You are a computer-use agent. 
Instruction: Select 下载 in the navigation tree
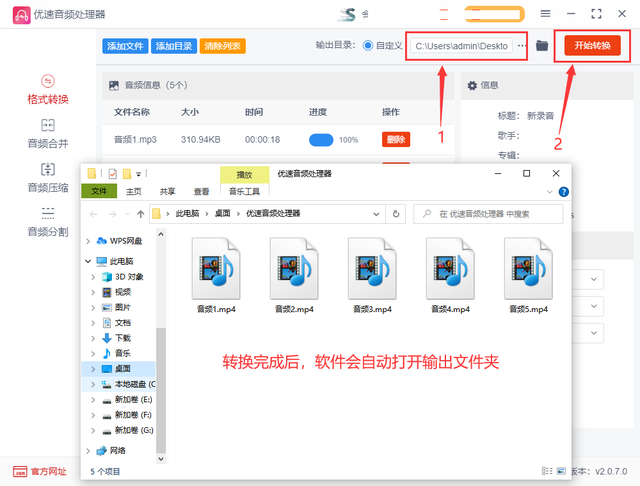click(123, 338)
